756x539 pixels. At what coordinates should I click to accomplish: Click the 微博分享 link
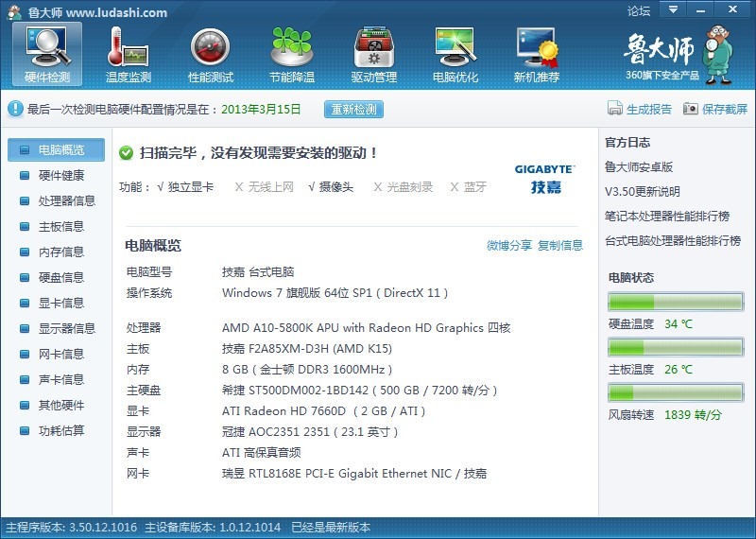click(509, 245)
